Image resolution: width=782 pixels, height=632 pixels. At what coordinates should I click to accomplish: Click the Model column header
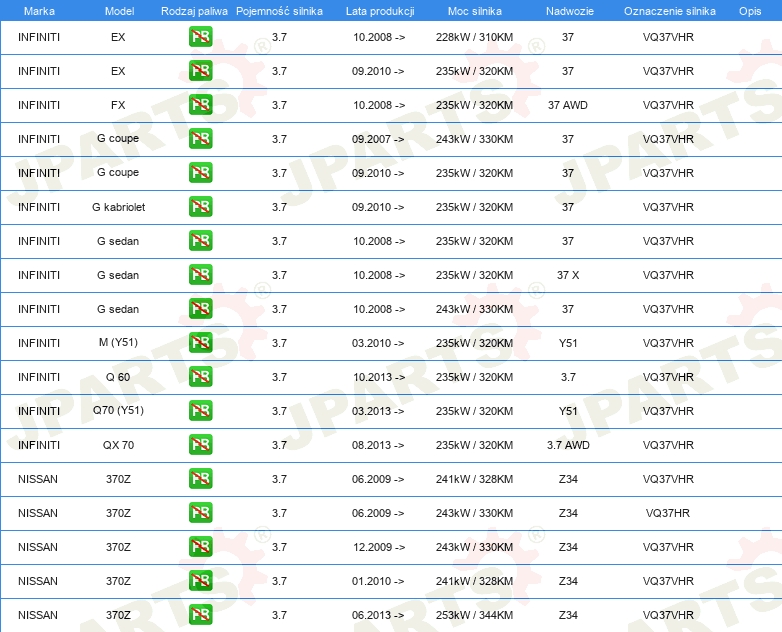119,11
